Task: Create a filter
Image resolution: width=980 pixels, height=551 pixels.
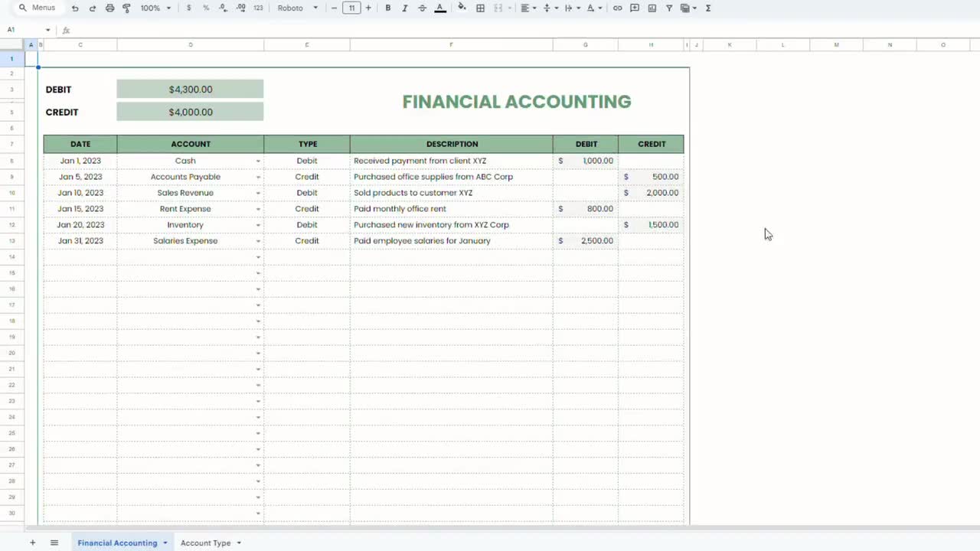Action: [668, 8]
